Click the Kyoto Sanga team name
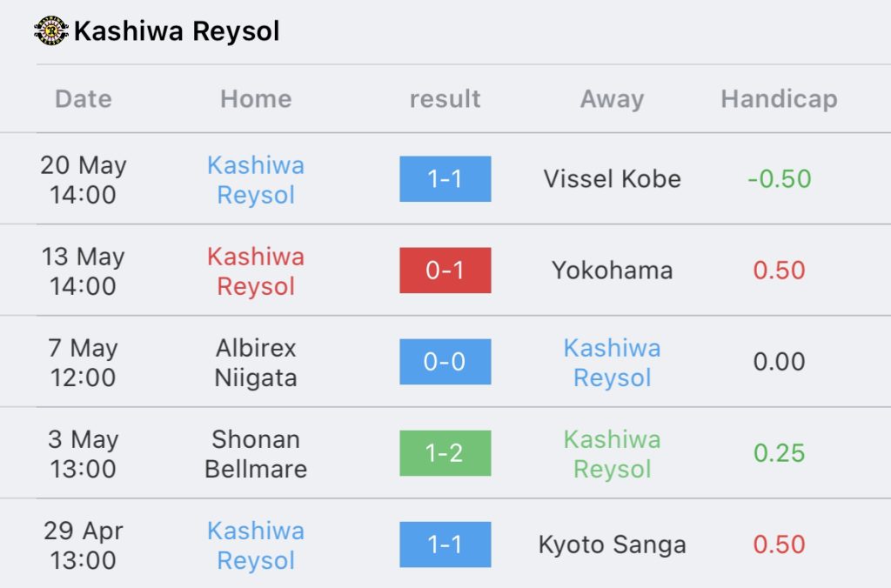 tap(612, 545)
